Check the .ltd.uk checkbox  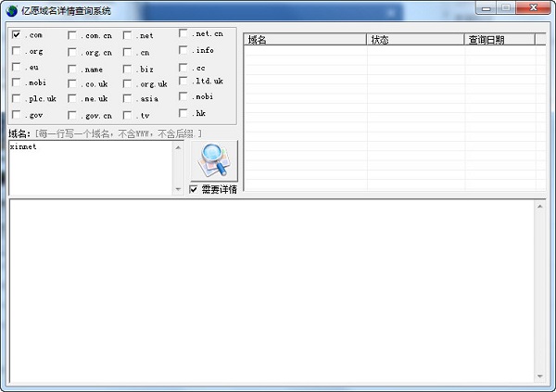[x=183, y=81]
